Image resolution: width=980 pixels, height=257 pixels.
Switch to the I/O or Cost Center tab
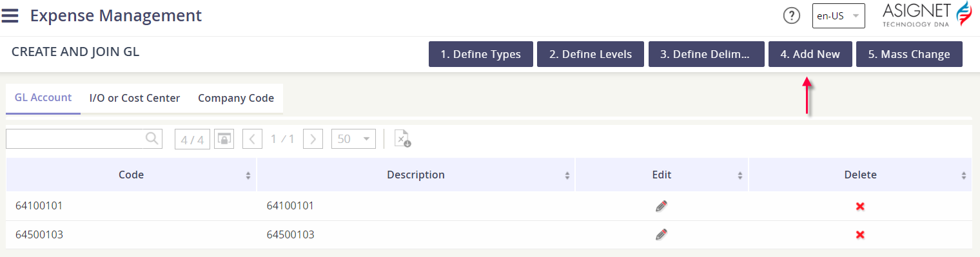(135, 99)
